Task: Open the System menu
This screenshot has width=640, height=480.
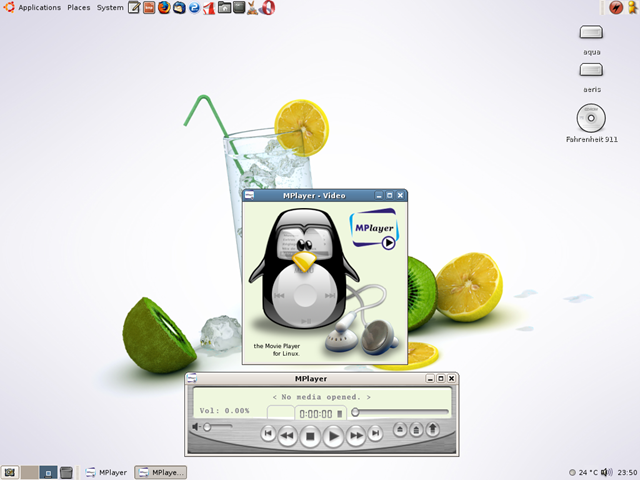Action: 110,7
